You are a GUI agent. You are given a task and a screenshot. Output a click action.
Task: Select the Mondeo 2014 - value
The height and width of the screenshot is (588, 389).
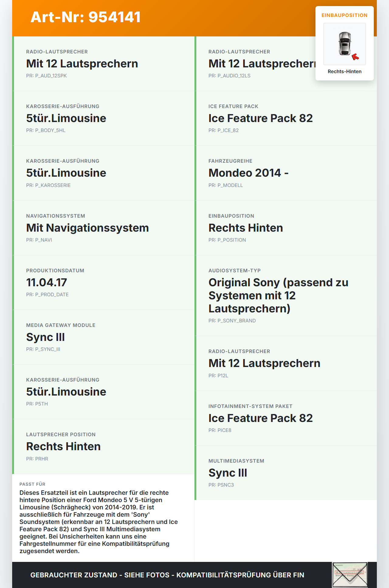(x=248, y=173)
